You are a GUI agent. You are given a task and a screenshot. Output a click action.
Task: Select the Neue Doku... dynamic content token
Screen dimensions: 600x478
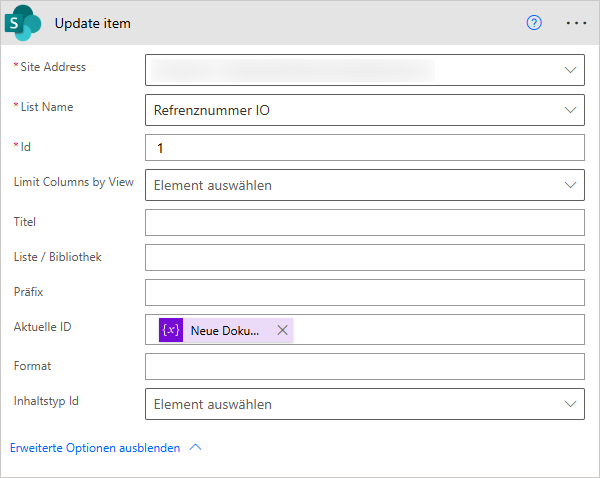(225, 330)
